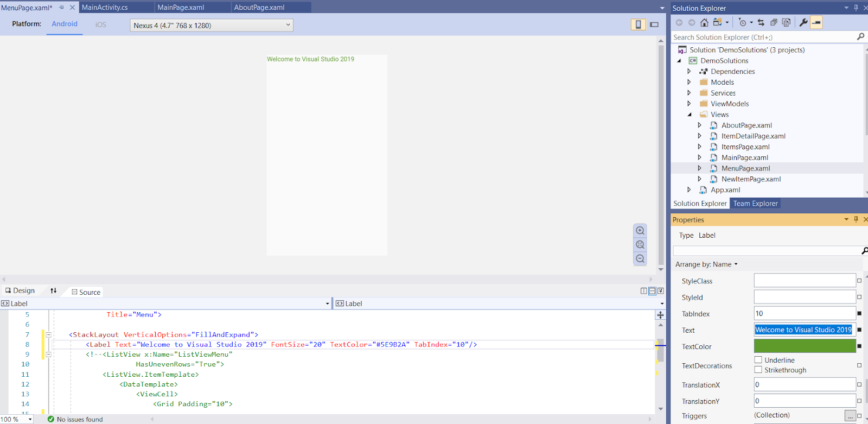Click the Forward arrow in Solution Explorer
The height and width of the screenshot is (424, 868).
(x=692, y=22)
